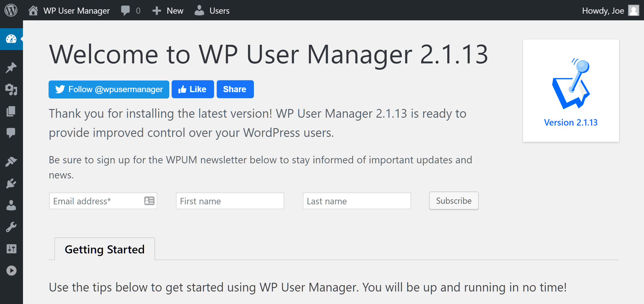Open WP User Manager site link
This screenshot has width=644, height=304.
[76, 11]
